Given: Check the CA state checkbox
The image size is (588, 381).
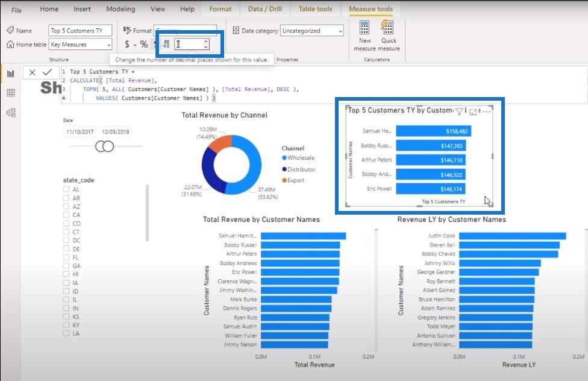Looking at the screenshot, I should coord(66,215).
